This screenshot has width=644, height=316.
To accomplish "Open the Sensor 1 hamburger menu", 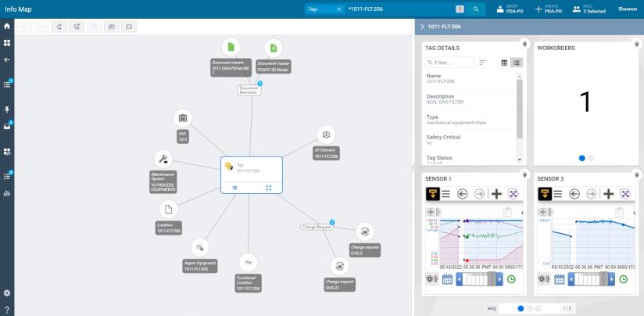I will point(445,194).
